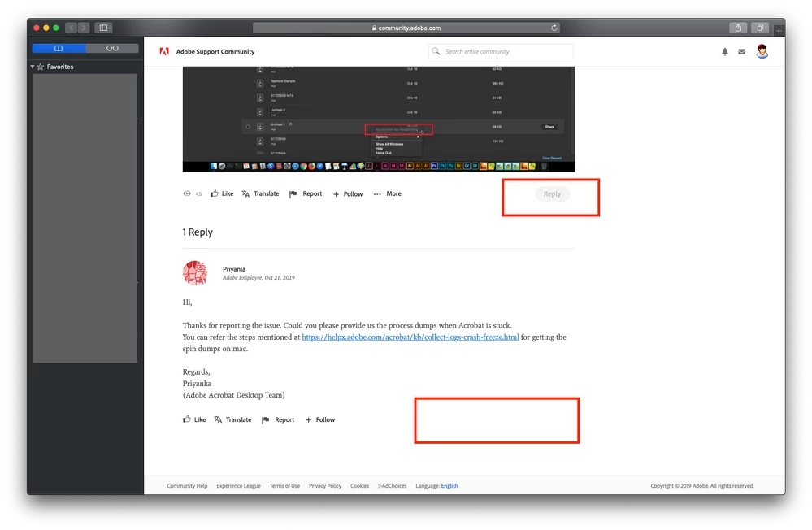Image resolution: width=812 pixels, height=530 pixels.
Task: Open Privacy Policy footer link
Action: point(324,486)
